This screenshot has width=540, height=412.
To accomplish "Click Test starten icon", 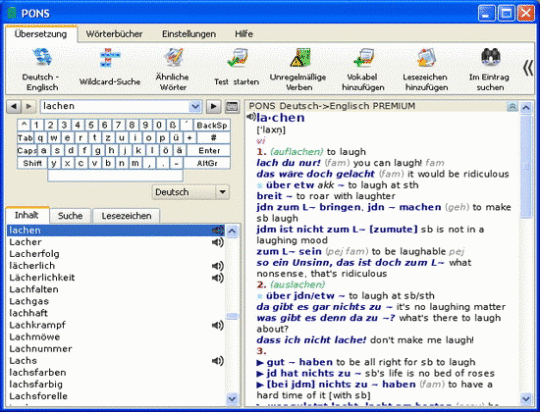I will point(237,57).
